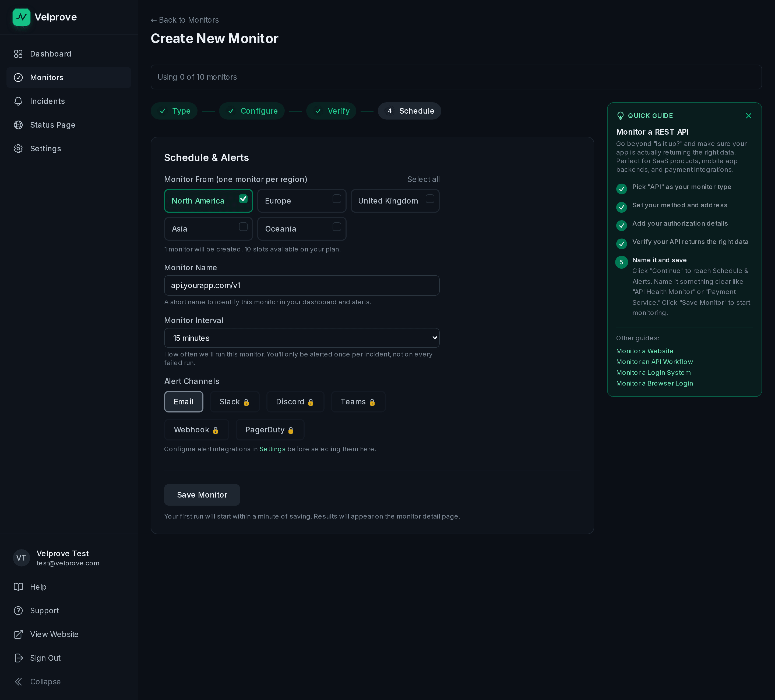Click the Help book icon
Viewport: 775px width, 700px height.
click(x=18, y=587)
